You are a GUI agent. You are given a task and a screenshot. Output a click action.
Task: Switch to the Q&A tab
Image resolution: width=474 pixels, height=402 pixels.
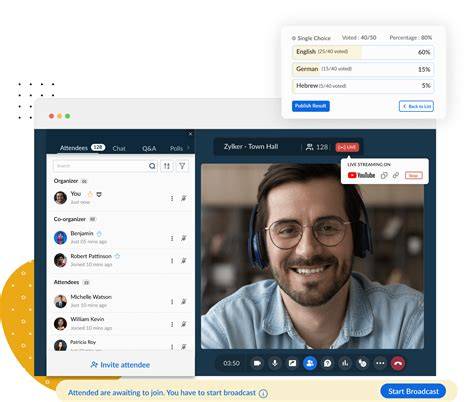click(x=149, y=148)
